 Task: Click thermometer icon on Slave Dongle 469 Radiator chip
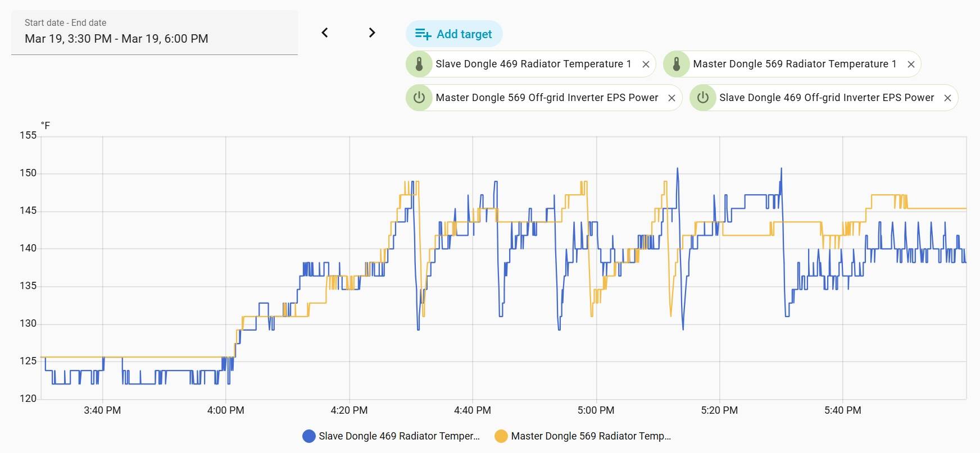click(419, 64)
